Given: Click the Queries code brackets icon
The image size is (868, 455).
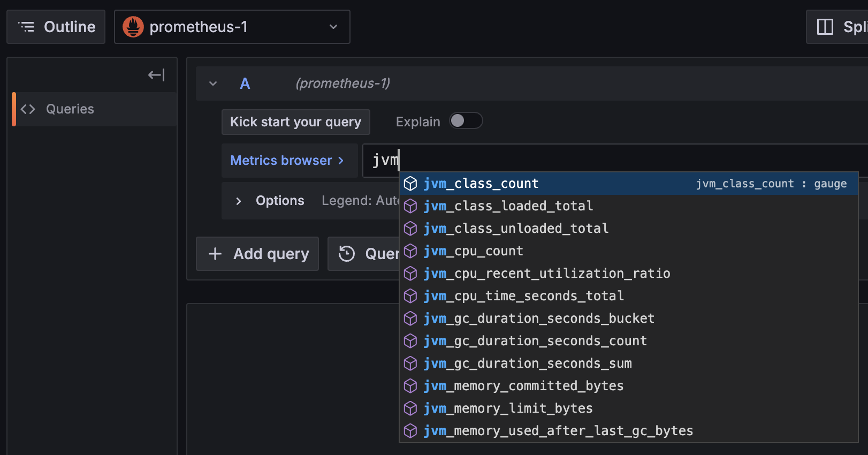Looking at the screenshot, I should [x=28, y=109].
